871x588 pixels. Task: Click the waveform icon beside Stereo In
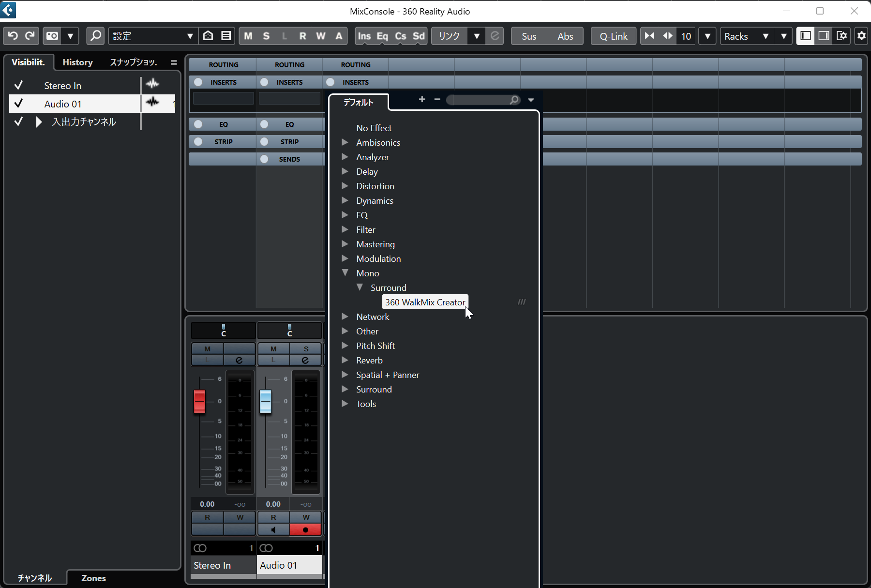pos(152,84)
